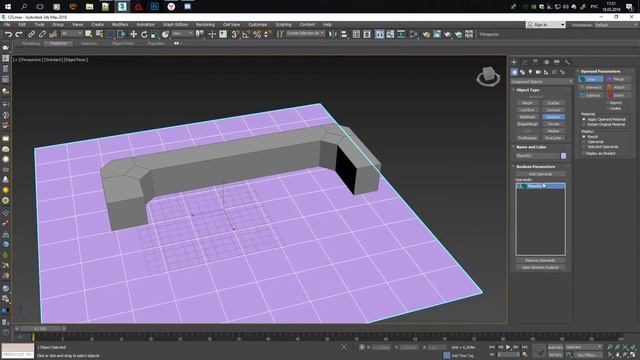Switch to the Hierarchy command panel tab

536,62
